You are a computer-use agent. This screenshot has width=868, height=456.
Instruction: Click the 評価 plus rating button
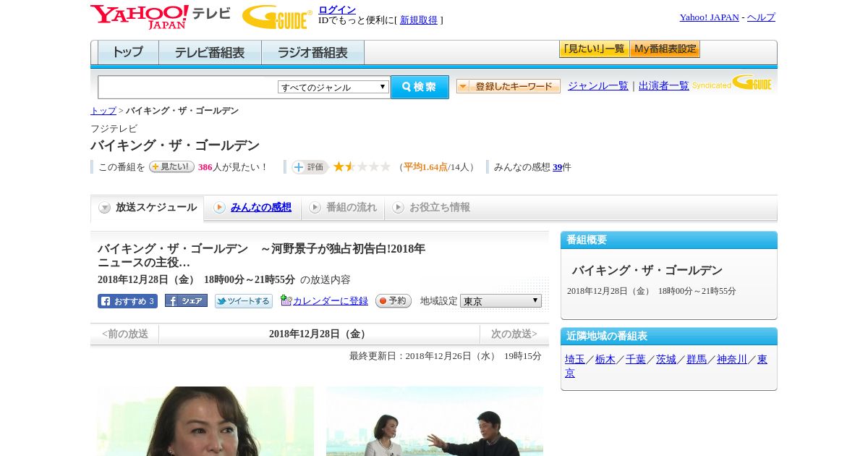click(310, 167)
